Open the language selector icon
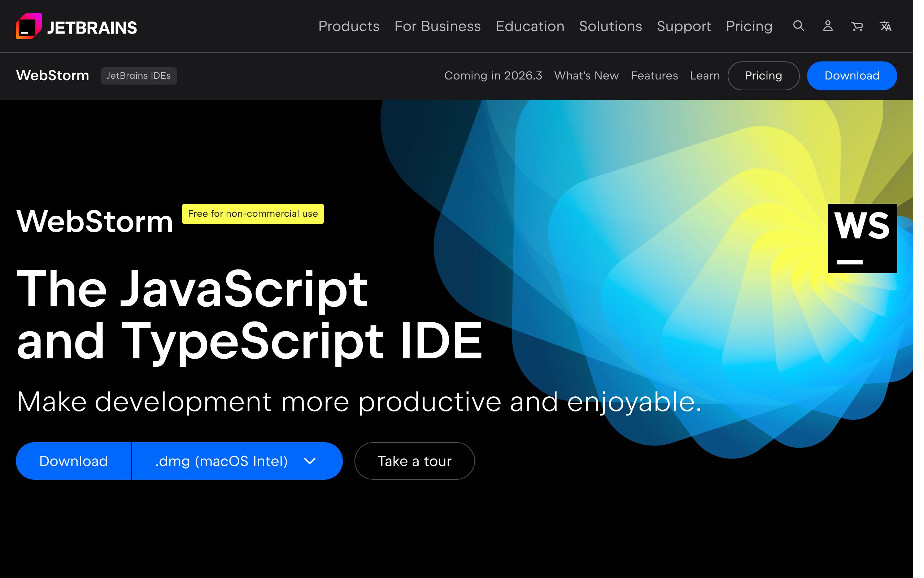 pyautogui.click(x=886, y=26)
